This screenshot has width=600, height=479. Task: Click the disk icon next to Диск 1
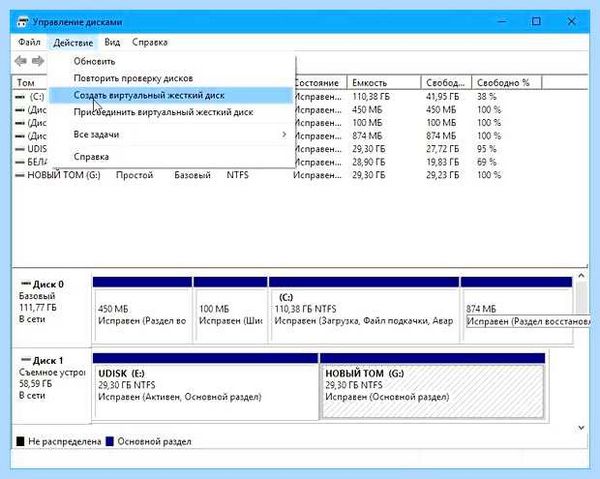click(x=26, y=360)
